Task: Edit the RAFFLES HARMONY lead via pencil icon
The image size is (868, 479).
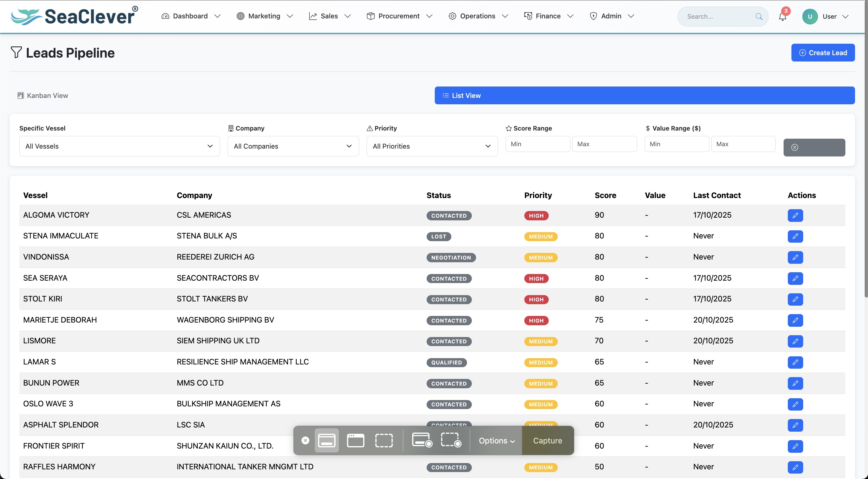Action: tap(795, 467)
